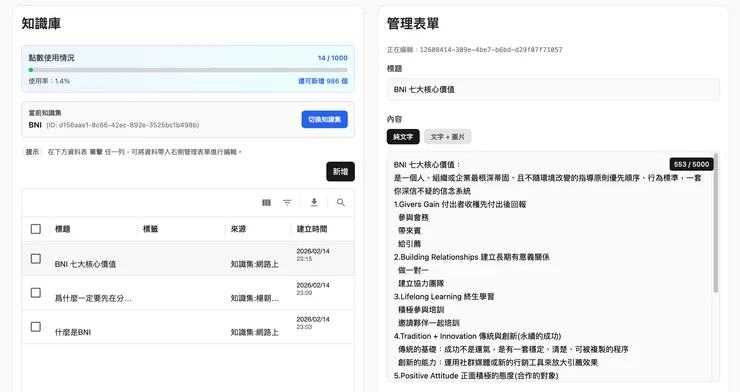Image resolution: width=740 pixels, height=392 pixels.
Task: Click the 2026/02/14 23:15 timestamp cell
Action: coord(313,255)
